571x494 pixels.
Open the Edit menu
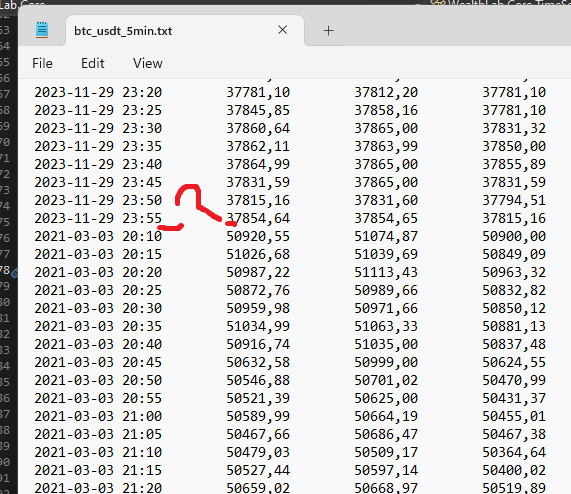92,63
